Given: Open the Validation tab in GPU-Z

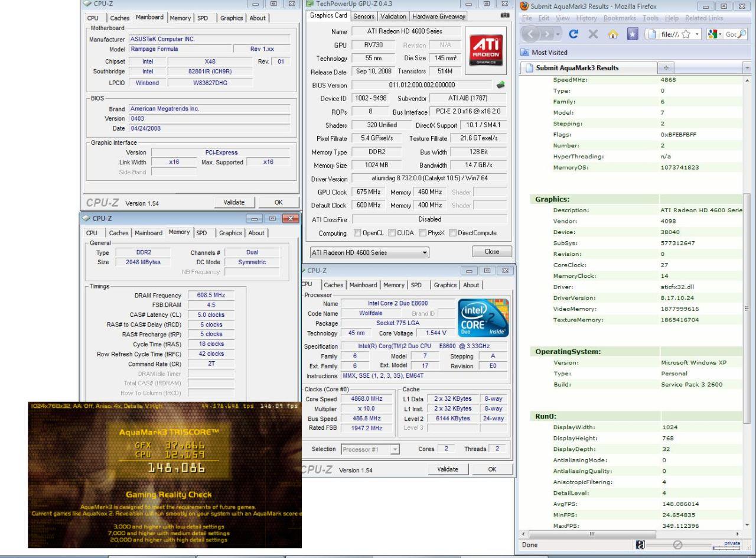Looking at the screenshot, I should pyautogui.click(x=393, y=17).
